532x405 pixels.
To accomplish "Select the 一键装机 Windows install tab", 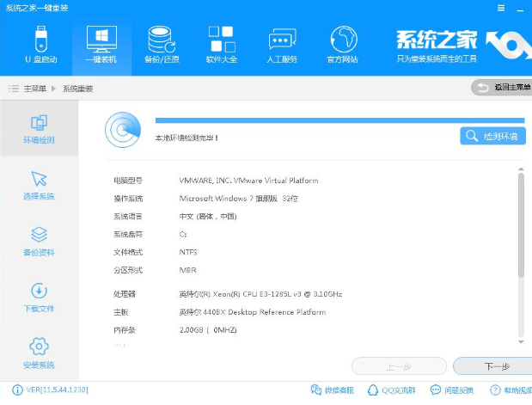I will (101, 45).
